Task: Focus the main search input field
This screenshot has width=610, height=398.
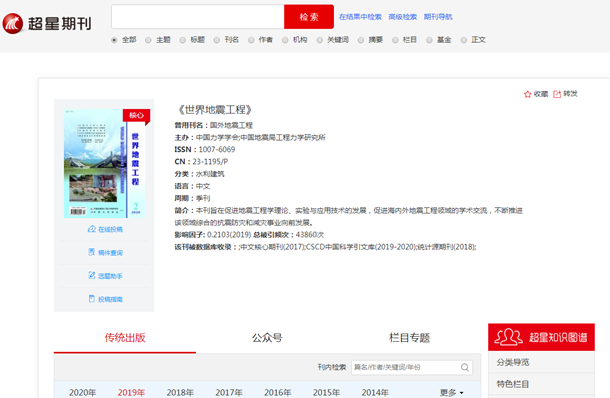Action: pos(198,17)
